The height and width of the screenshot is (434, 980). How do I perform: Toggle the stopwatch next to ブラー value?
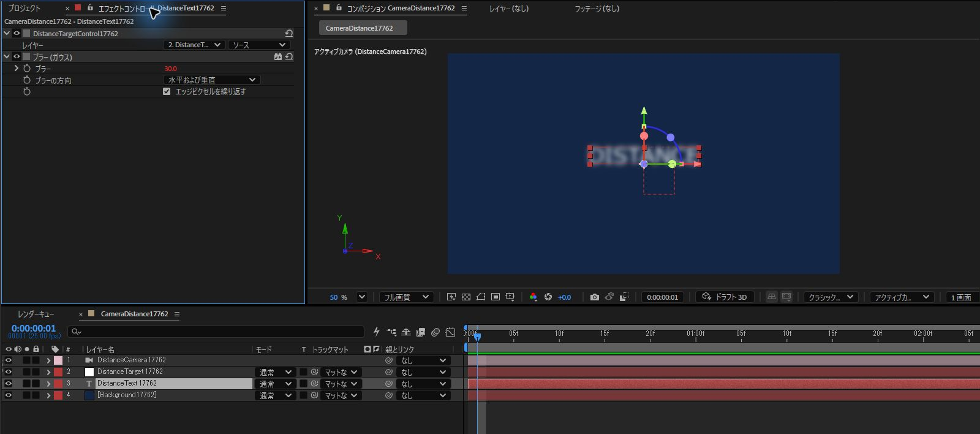pos(27,69)
